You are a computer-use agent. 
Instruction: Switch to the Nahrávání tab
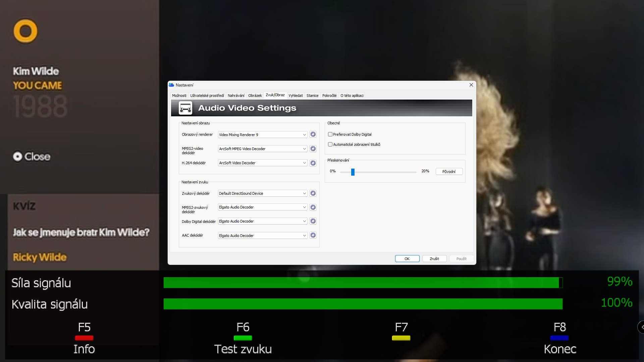click(x=236, y=96)
